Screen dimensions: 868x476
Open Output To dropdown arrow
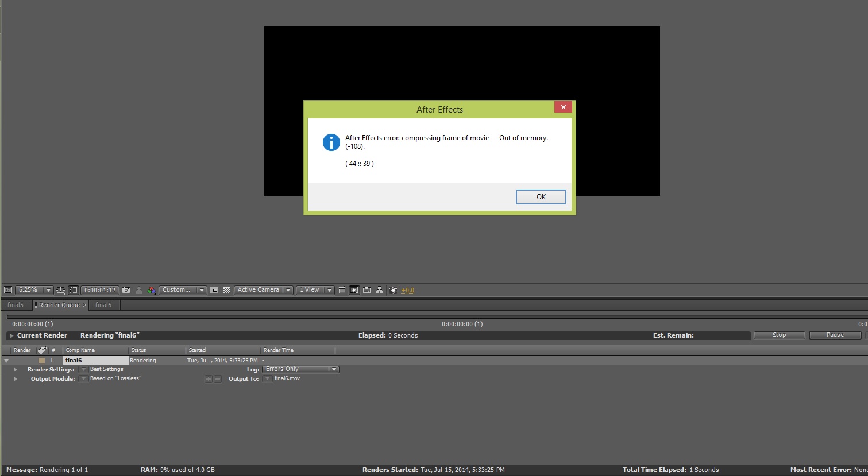coord(267,379)
